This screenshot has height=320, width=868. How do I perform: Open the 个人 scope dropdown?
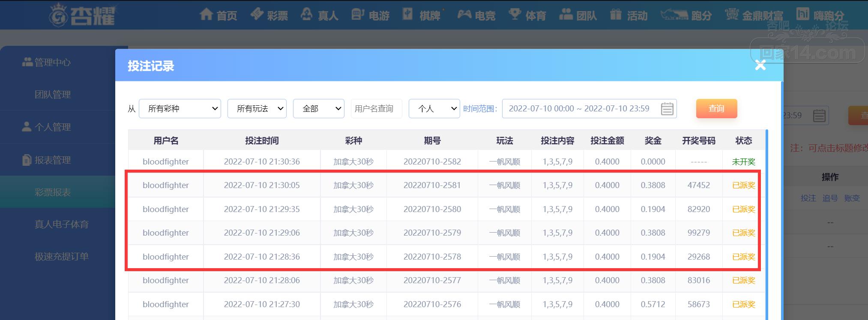[434, 109]
